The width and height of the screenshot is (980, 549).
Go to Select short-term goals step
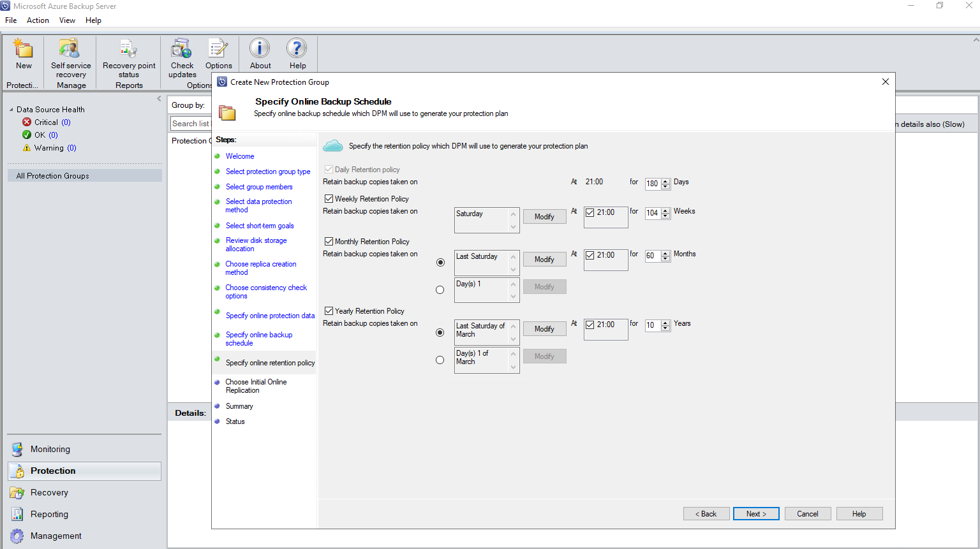[x=260, y=226]
